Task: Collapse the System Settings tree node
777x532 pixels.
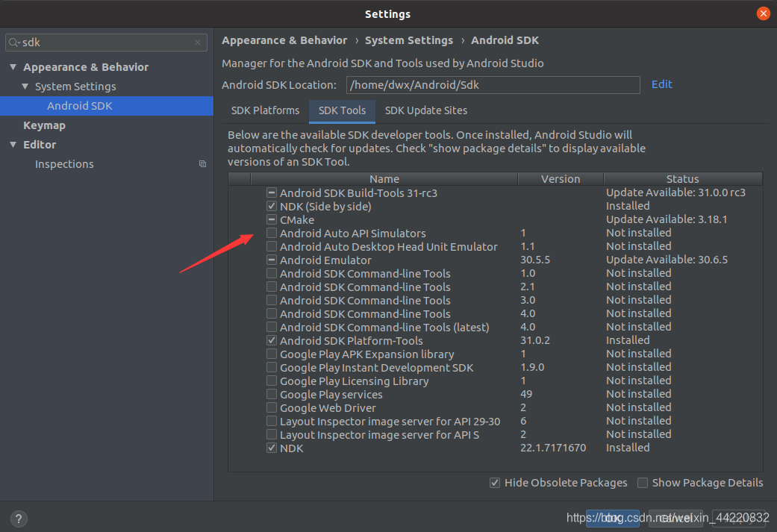Action: pyautogui.click(x=25, y=87)
